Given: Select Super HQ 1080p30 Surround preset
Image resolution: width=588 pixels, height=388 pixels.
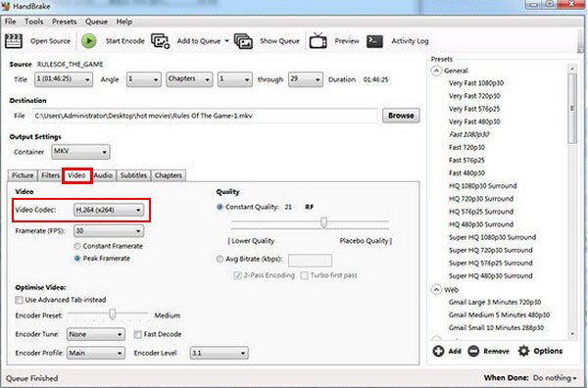Looking at the screenshot, I should coord(492,237).
